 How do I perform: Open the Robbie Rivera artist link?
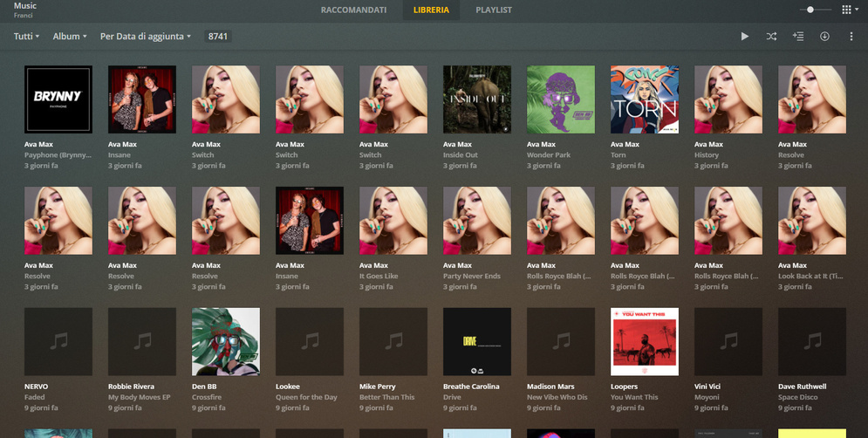click(x=131, y=387)
